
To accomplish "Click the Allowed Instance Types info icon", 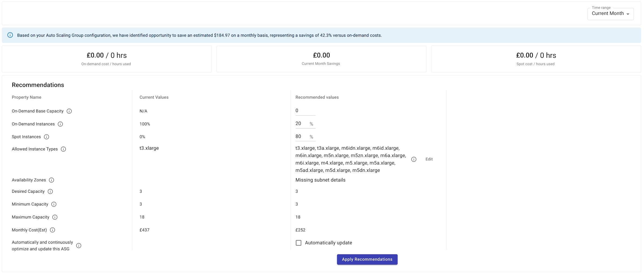I will tap(63, 149).
